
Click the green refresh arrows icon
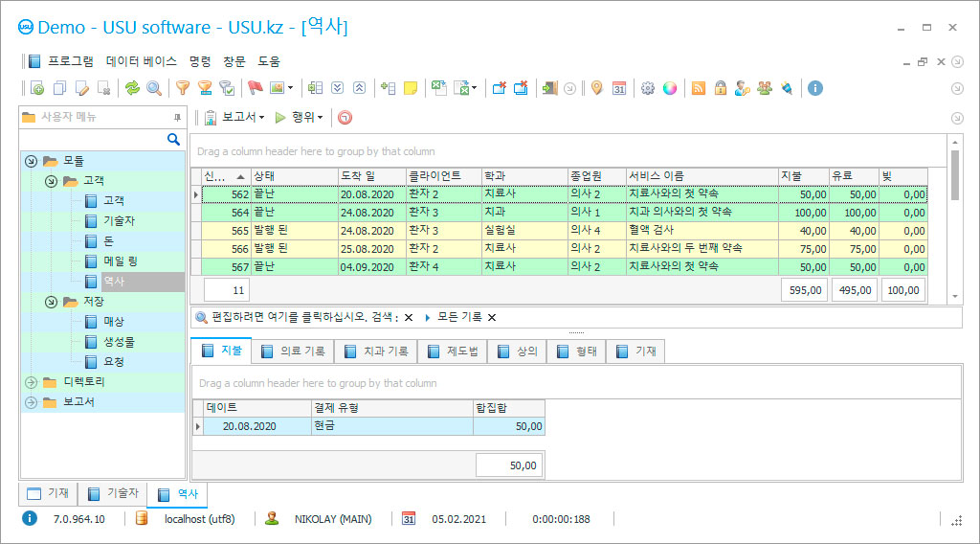[132, 88]
